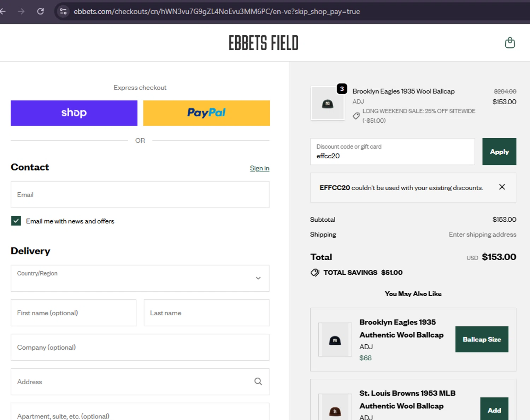Click the Contact section heading
The height and width of the screenshot is (420, 530).
tap(30, 167)
